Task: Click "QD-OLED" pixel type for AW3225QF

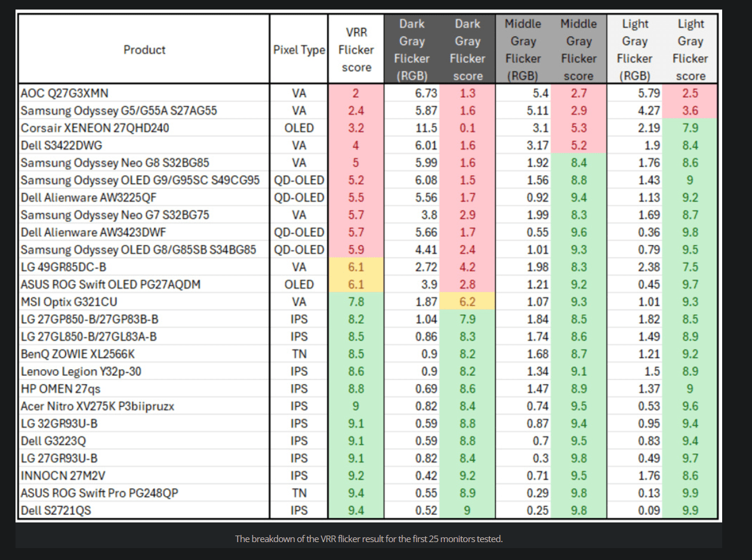Action: point(299,197)
